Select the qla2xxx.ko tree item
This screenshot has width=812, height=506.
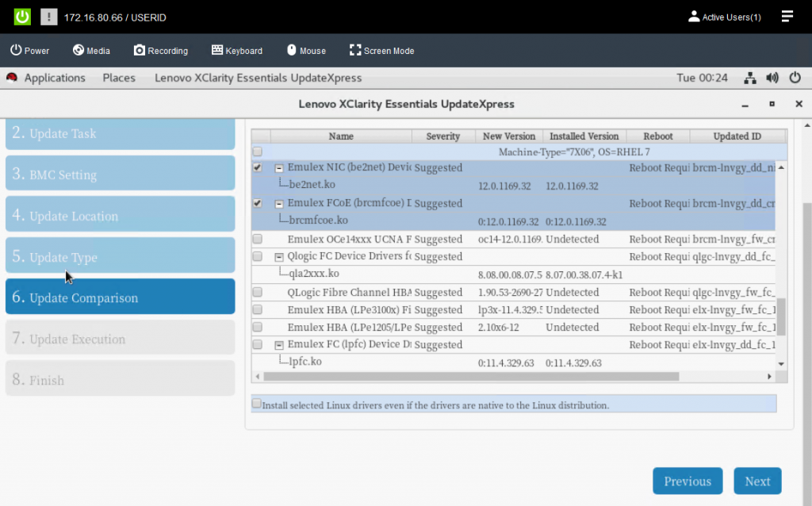tap(314, 274)
